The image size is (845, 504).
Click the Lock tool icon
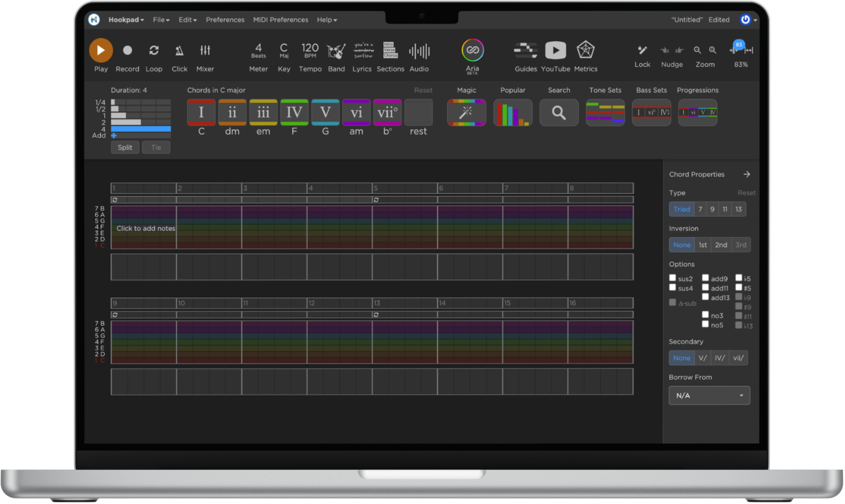(x=642, y=50)
